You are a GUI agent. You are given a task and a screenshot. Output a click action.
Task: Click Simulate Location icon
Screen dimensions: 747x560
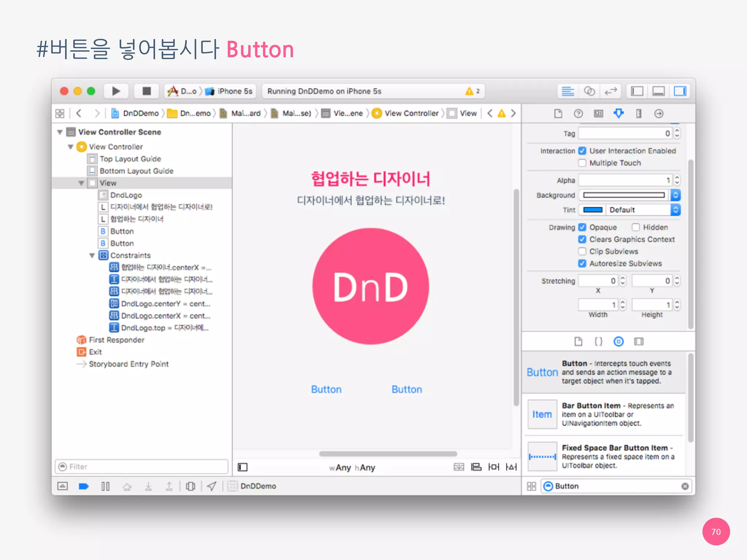click(212, 486)
